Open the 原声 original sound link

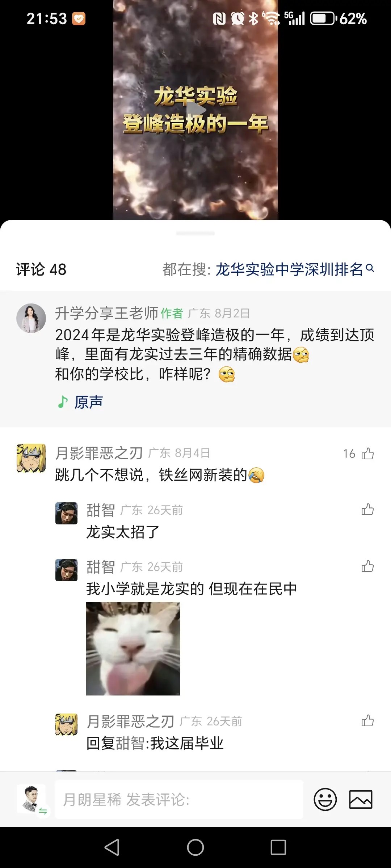pos(89,402)
